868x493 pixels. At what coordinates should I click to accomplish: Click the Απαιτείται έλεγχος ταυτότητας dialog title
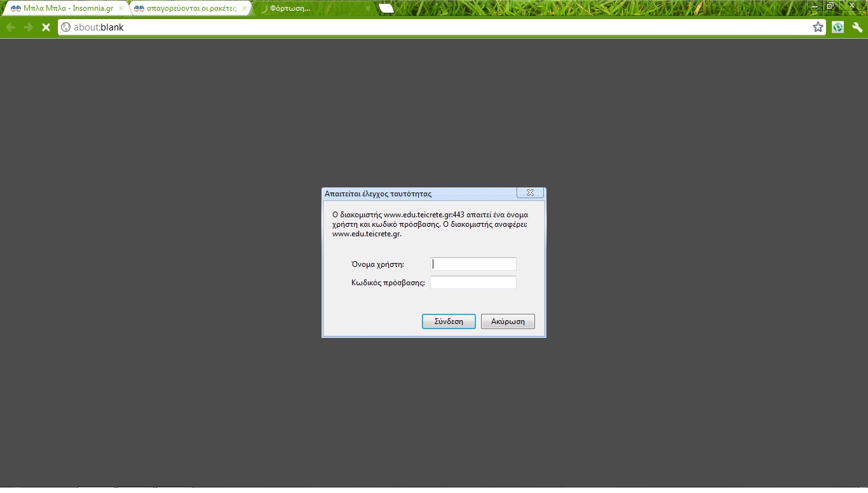(x=378, y=194)
